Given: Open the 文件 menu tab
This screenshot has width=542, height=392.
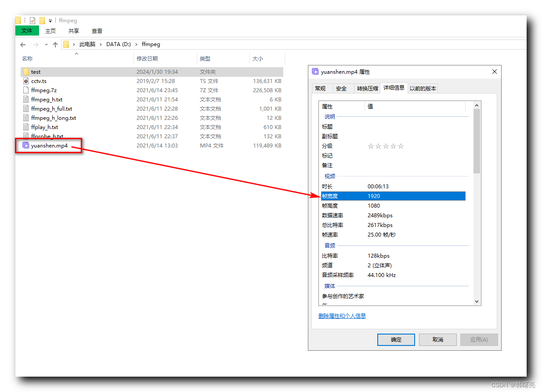Looking at the screenshot, I should tap(27, 31).
